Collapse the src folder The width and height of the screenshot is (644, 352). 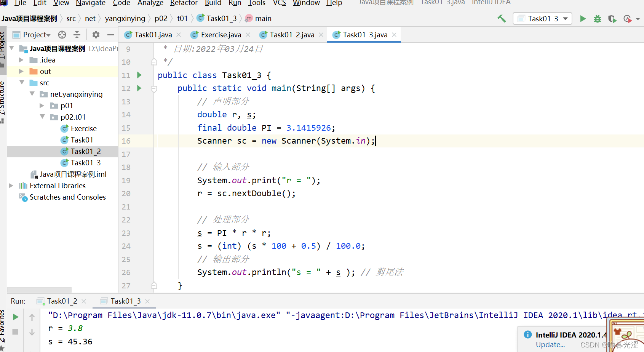[x=22, y=82]
